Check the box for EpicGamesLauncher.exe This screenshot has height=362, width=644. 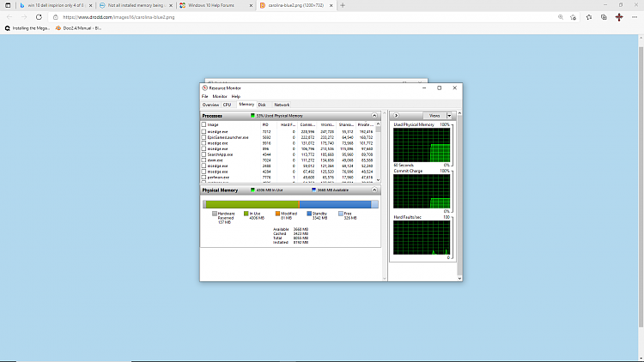pyautogui.click(x=204, y=137)
